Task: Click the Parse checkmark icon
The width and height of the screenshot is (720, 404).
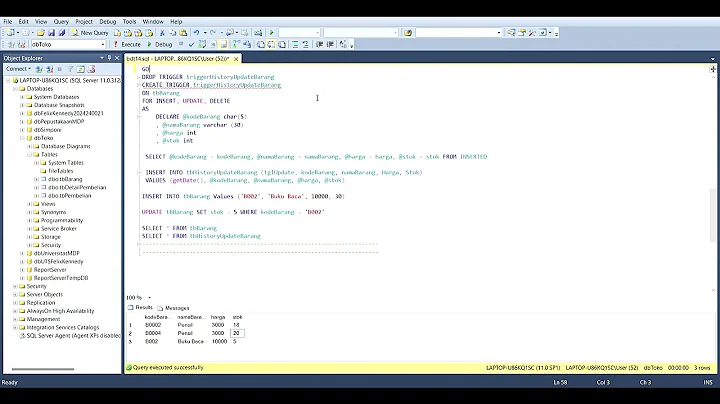Action: click(x=191, y=45)
